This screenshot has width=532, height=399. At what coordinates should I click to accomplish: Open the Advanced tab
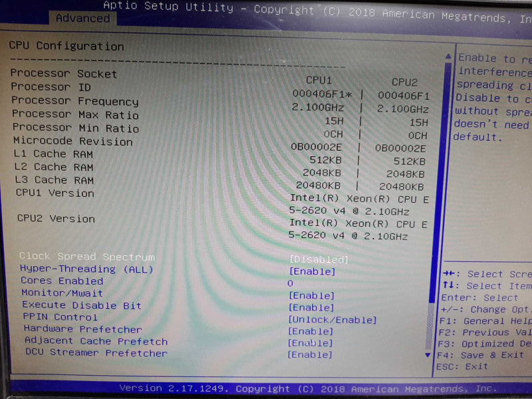tap(82, 19)
